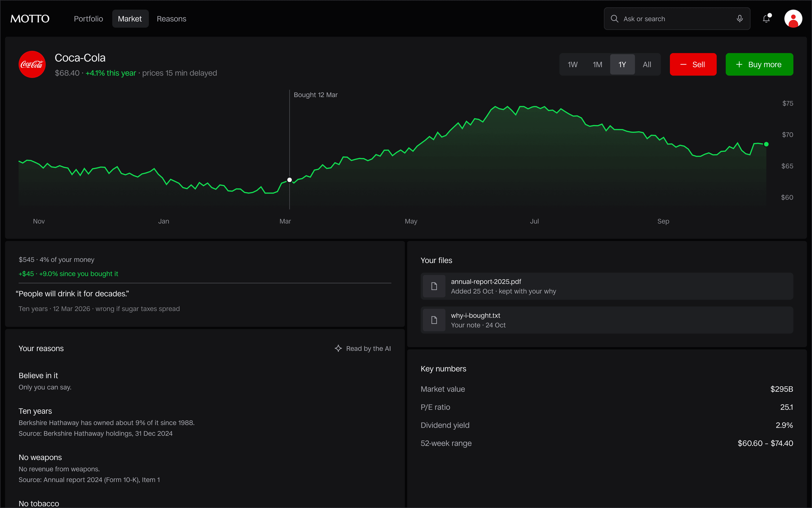Select the 1Y chart range
Image resolution: width=812 pixels, height=508 pixels.
pos(622,65)
